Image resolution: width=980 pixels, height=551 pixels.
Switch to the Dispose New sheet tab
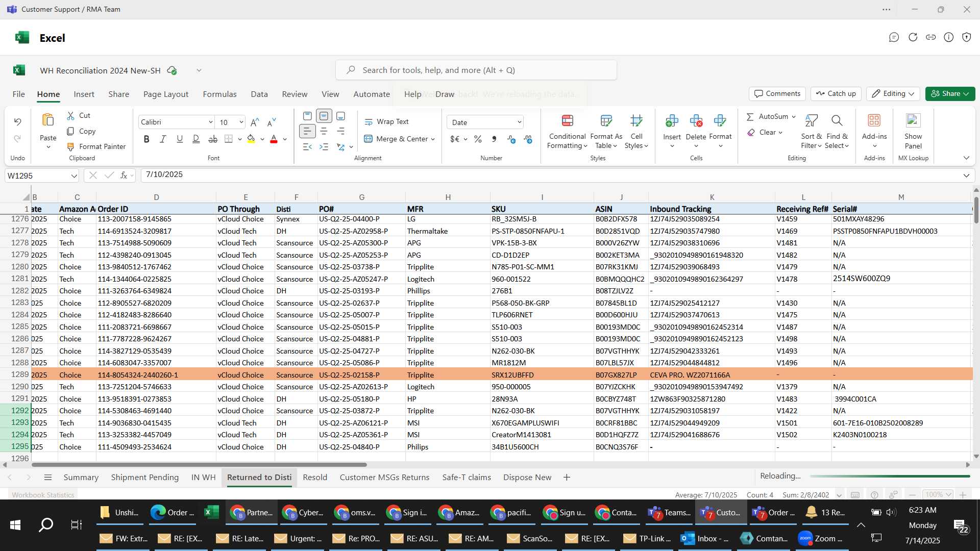pos(527,478)
